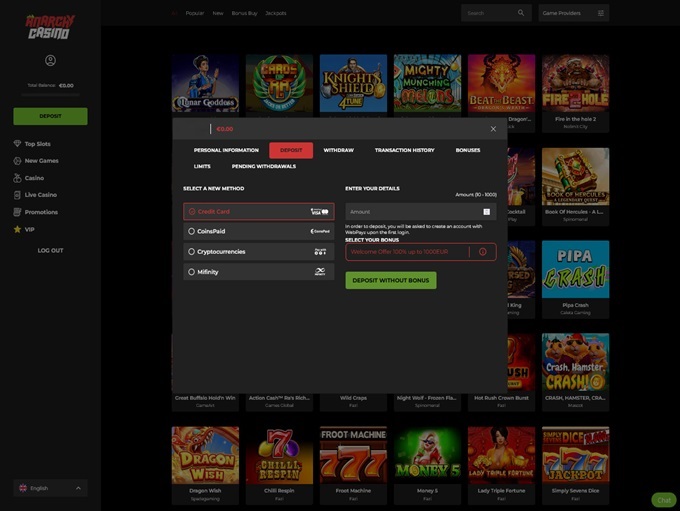
Task: Close the deposit dialog with X
Action: coord(493,129)
